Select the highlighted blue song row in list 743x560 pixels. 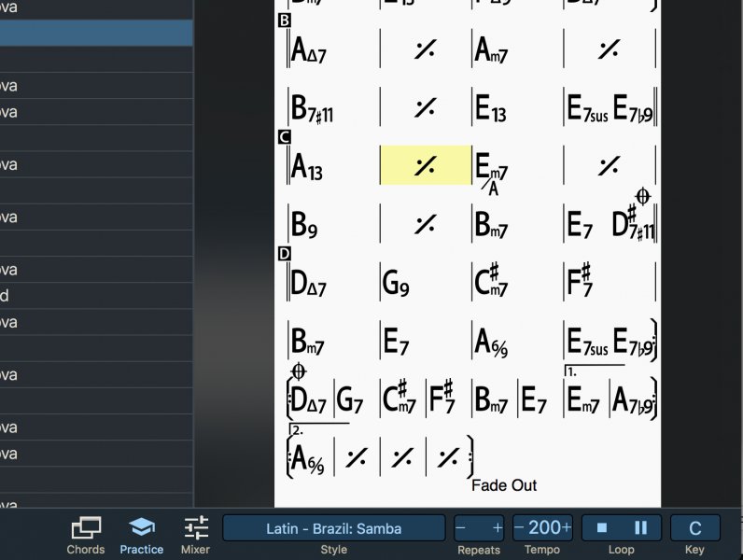(96, 33)
